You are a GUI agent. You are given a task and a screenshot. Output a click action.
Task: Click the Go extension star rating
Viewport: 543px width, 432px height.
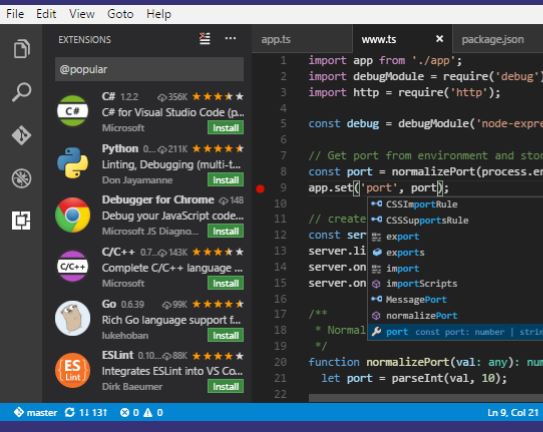pos(218,304)
